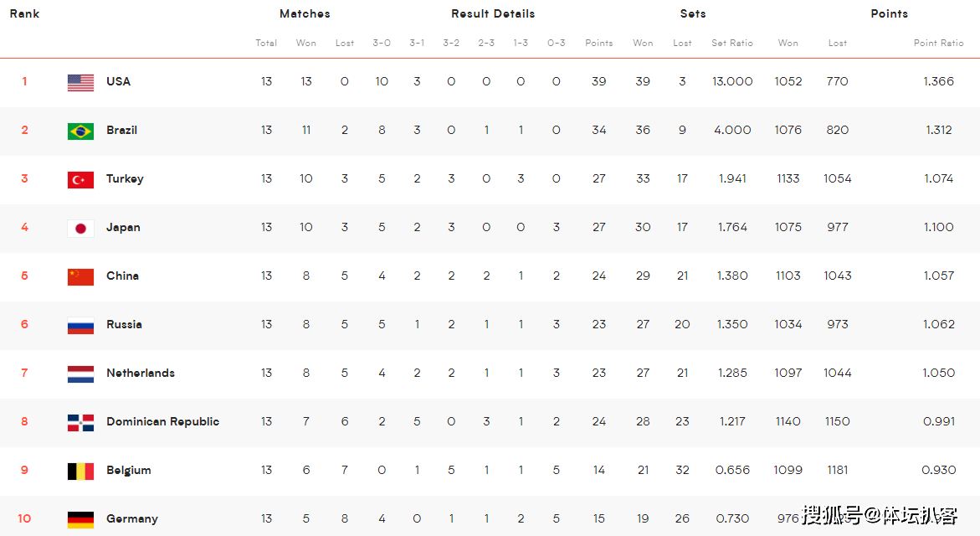Click the Dominican Republic flag icon
The image size is (980, 536).
pos(80,422)
